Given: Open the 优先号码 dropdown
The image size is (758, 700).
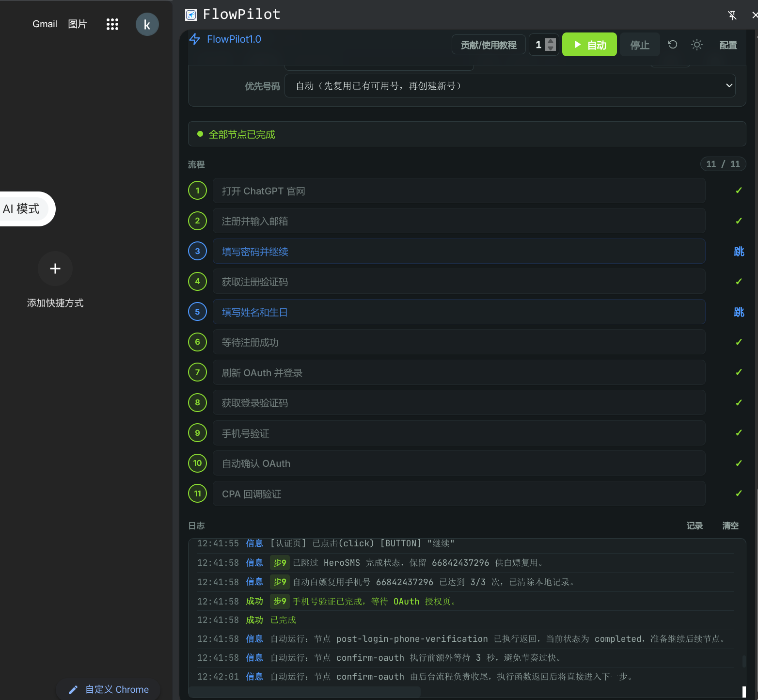Looking at the screenshot, I should pyautogui.click(x=510, y=86).
